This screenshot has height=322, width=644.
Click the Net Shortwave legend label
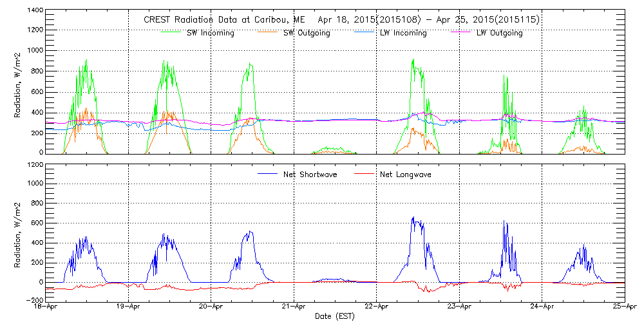point(310,175)
